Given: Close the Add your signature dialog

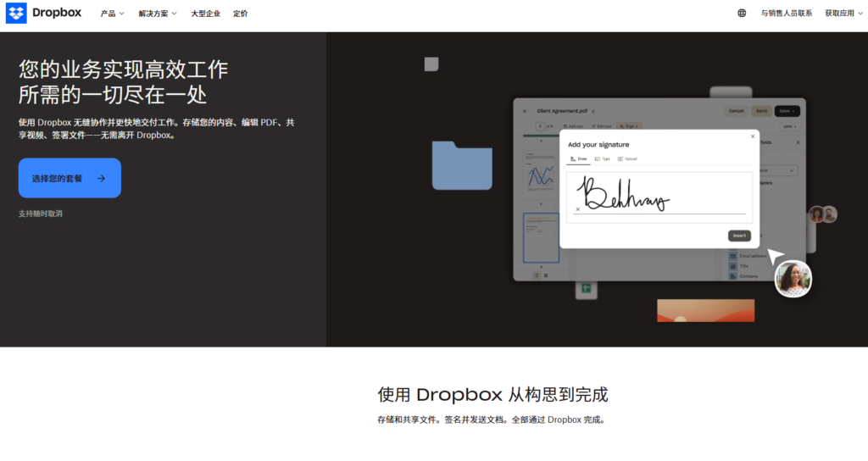Looking at the screenshot, I should point(752,136).
